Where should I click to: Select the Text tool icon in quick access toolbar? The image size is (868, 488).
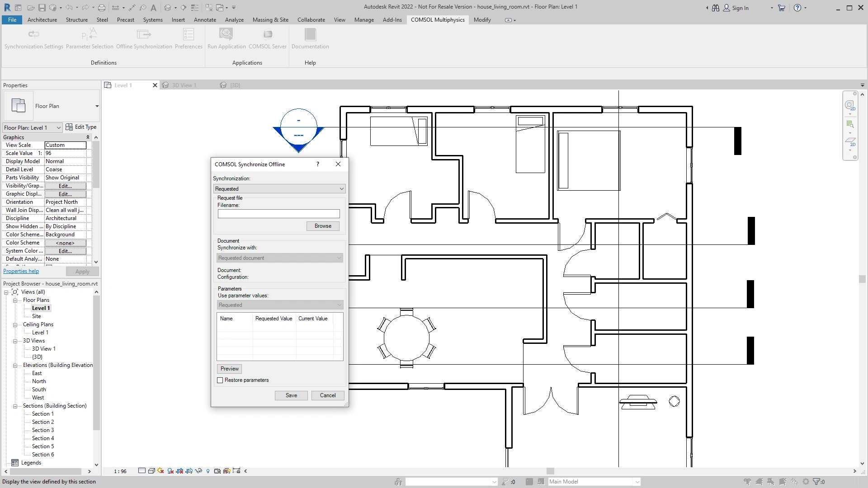(153, 8)
